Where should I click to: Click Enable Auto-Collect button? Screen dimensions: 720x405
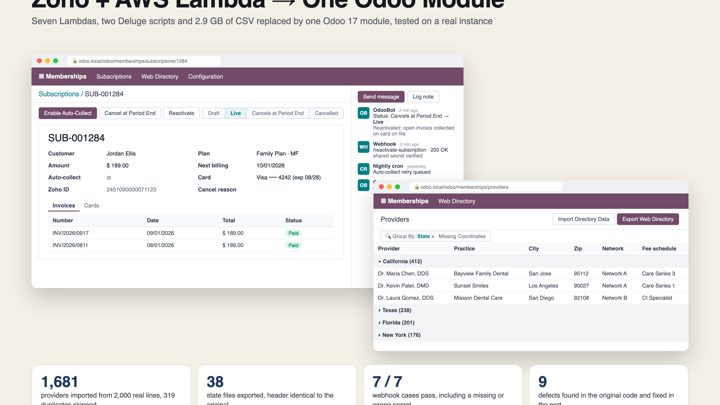(68, 113)
